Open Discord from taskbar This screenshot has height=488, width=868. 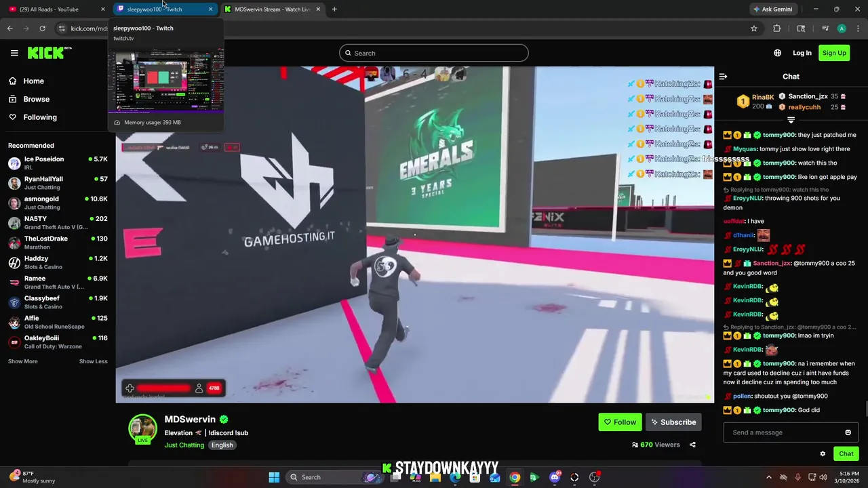pos(555,477)
